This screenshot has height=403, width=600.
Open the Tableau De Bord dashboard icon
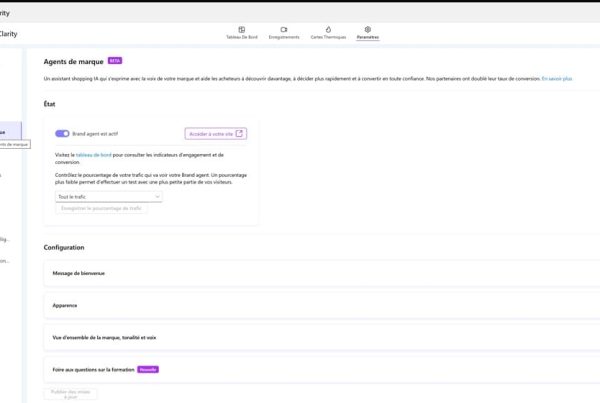[x=242, y=29]
